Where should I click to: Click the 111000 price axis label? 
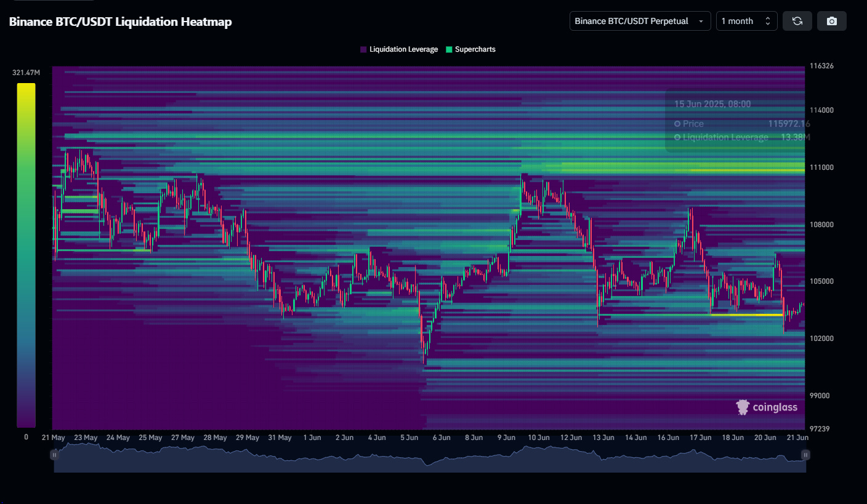click(x=821, y=167)
